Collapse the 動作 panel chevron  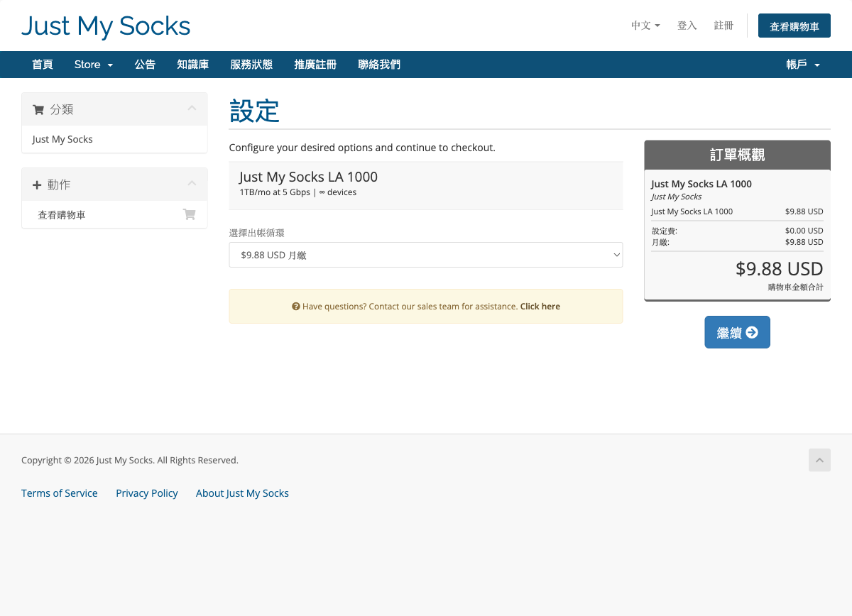pos(192,183)
